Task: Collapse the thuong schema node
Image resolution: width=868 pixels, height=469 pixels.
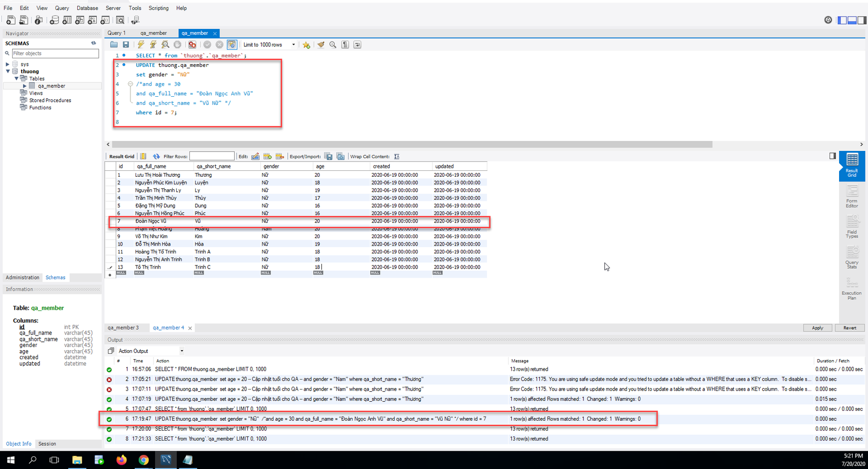Action: point(7,71)
